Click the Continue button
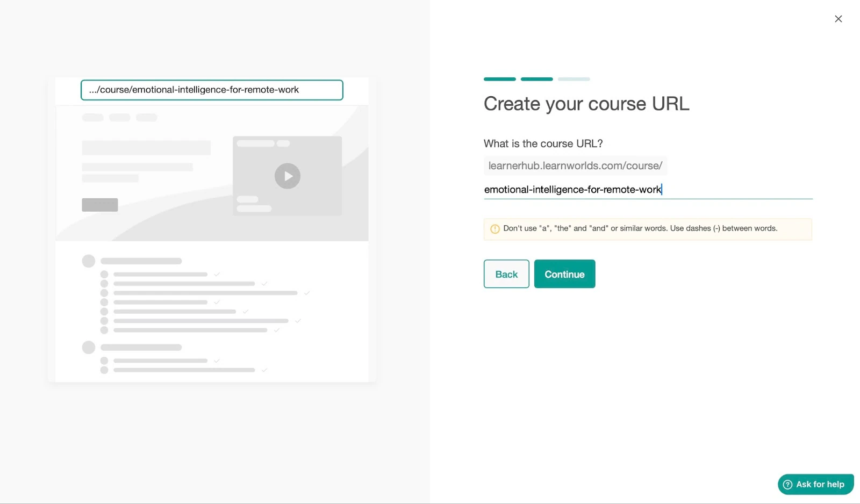Screen dimensions: 860x504 (x=564, y=274)
